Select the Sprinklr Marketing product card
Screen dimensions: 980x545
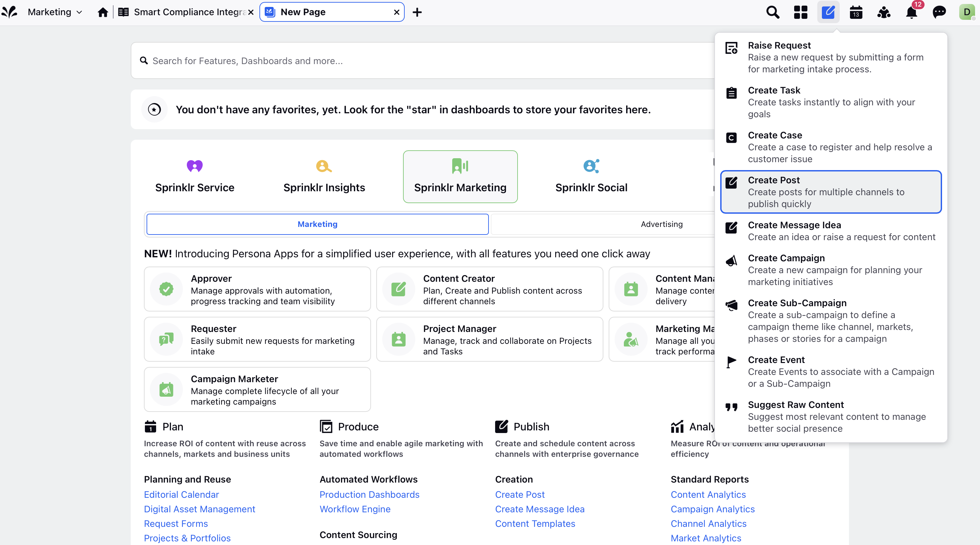tap(460, 177)
